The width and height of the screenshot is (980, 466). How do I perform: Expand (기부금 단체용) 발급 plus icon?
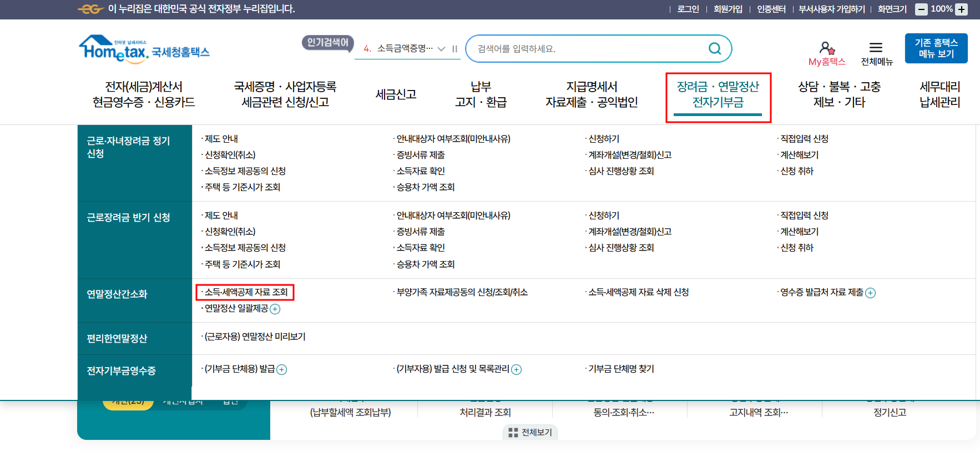pyautogui.click(x=281, y=369)
